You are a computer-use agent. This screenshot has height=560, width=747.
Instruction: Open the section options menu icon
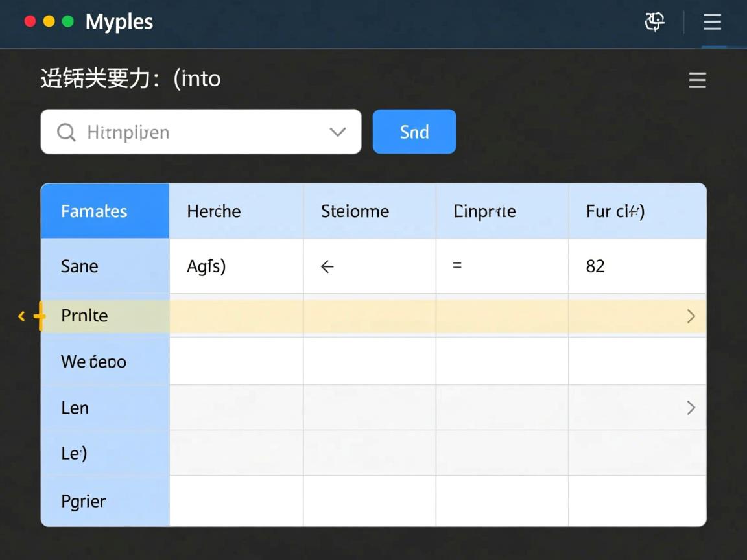[x=697, y=80]
